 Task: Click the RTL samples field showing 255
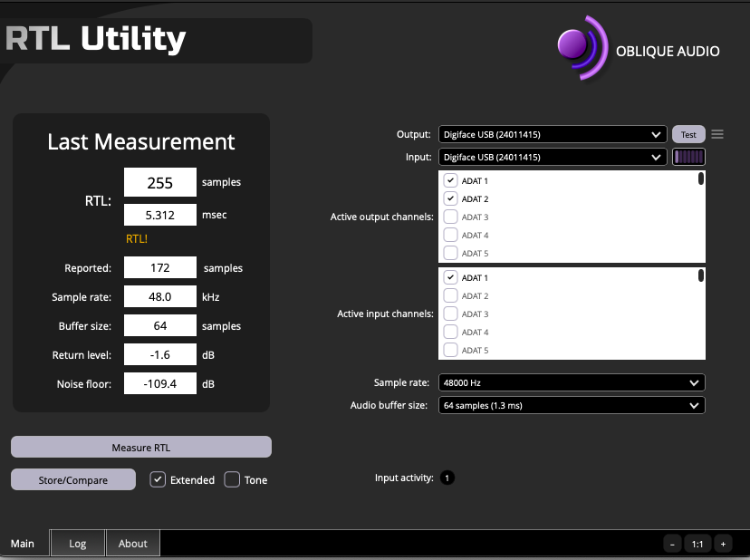point(160,182)
